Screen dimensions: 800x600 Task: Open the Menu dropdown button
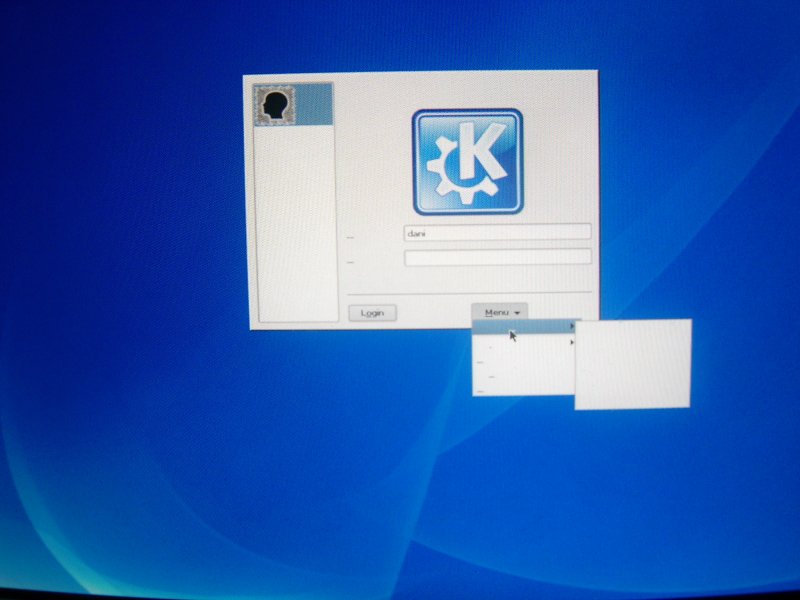[499, 312]
